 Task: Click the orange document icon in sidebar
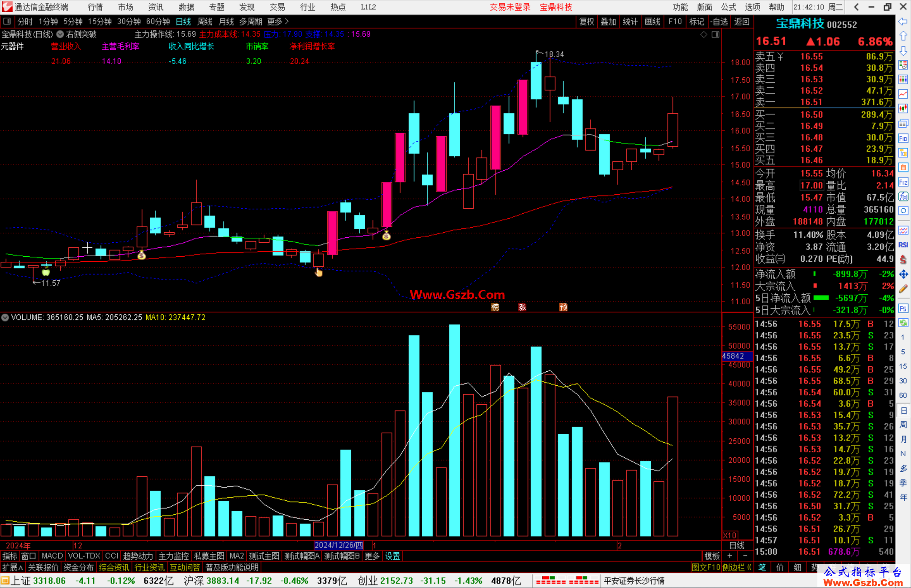point(903,167)
